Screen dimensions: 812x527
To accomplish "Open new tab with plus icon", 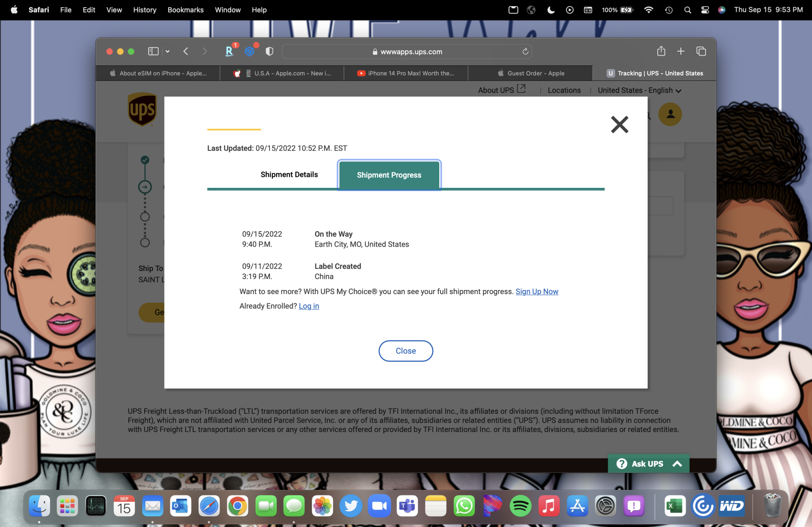I will 681,51.
